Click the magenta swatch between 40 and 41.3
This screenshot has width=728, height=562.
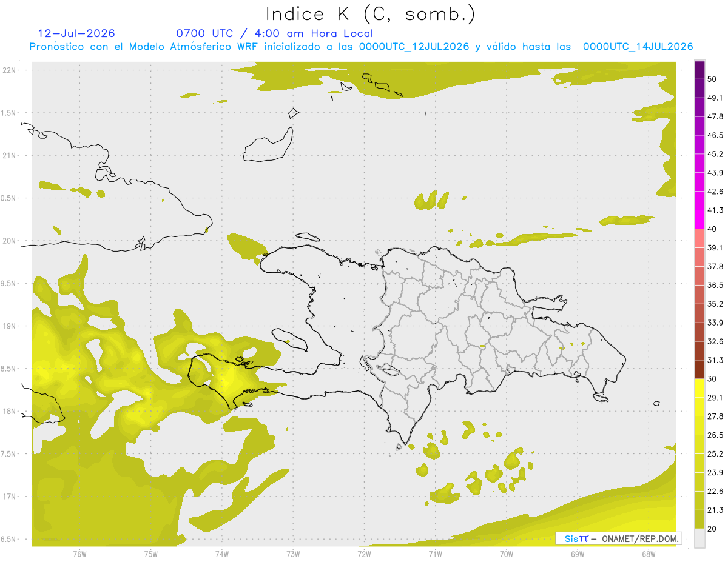pos(699,219)
